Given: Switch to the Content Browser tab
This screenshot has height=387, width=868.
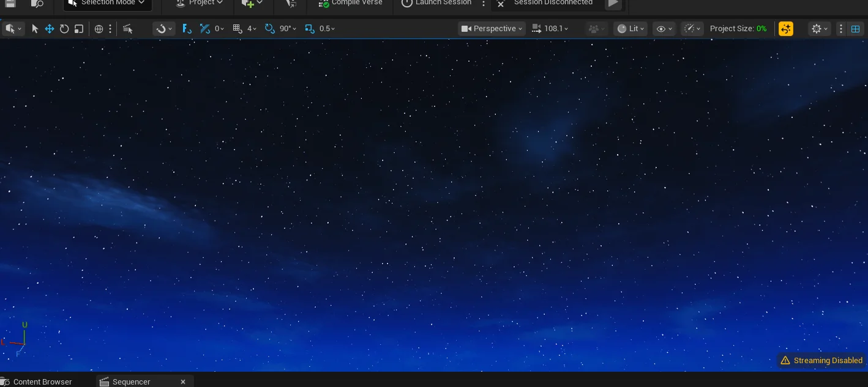Looking at the screenshot, I should pos(37,381).
